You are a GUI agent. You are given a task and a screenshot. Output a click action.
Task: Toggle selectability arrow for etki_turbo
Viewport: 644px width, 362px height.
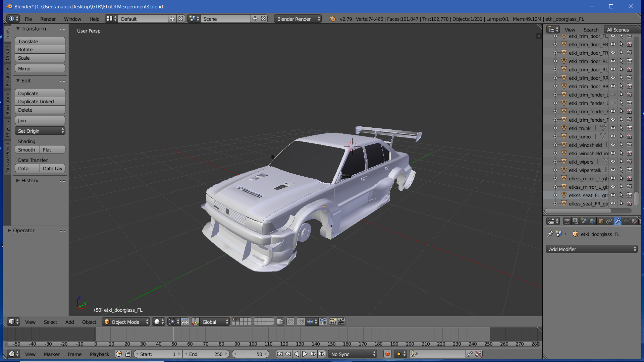(x=622, y=137)
